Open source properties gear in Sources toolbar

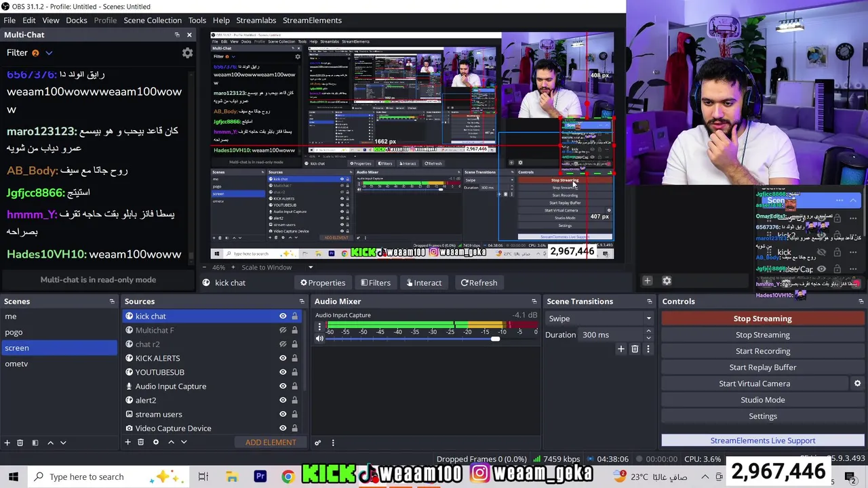point(156,442)
